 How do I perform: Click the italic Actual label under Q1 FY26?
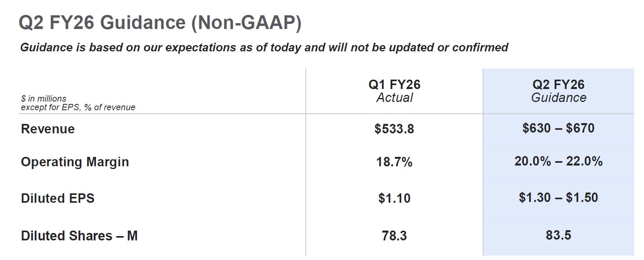click(x=394, y=98)
